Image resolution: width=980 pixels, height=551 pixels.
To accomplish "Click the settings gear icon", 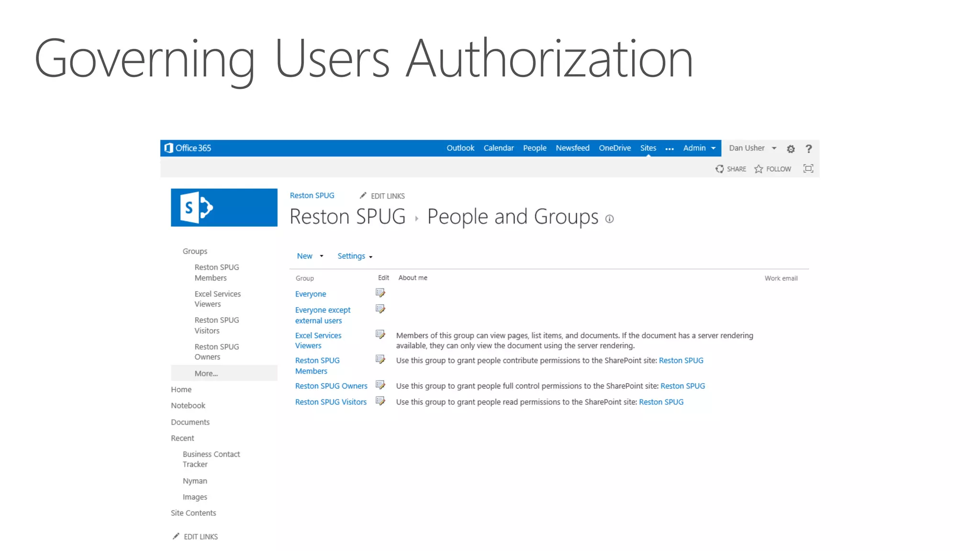I will point(791,149).
